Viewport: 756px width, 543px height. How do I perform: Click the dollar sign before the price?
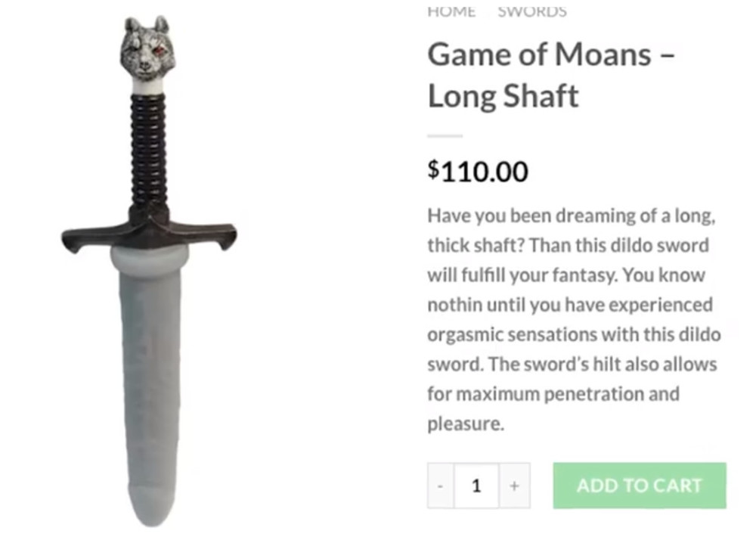(x=433, y=169)
